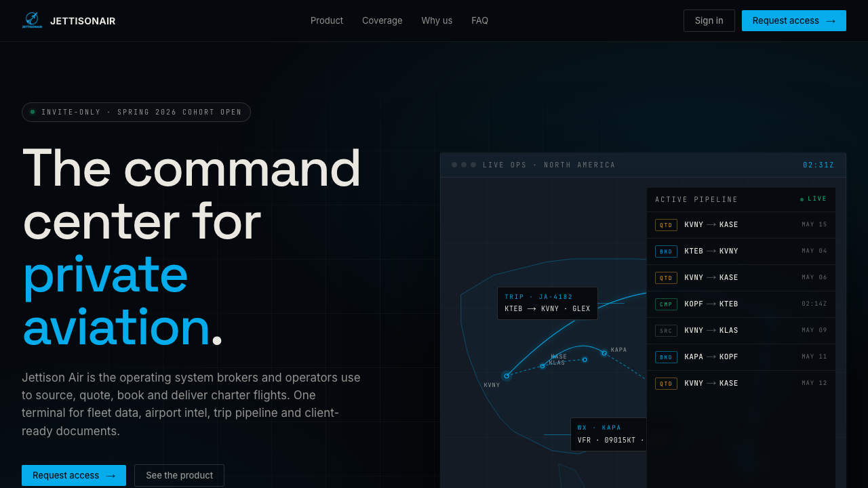Click the BKD badge beside KTEB to KVNY
The height and width of the screenshot is (488, 868).
coord(666,251)
